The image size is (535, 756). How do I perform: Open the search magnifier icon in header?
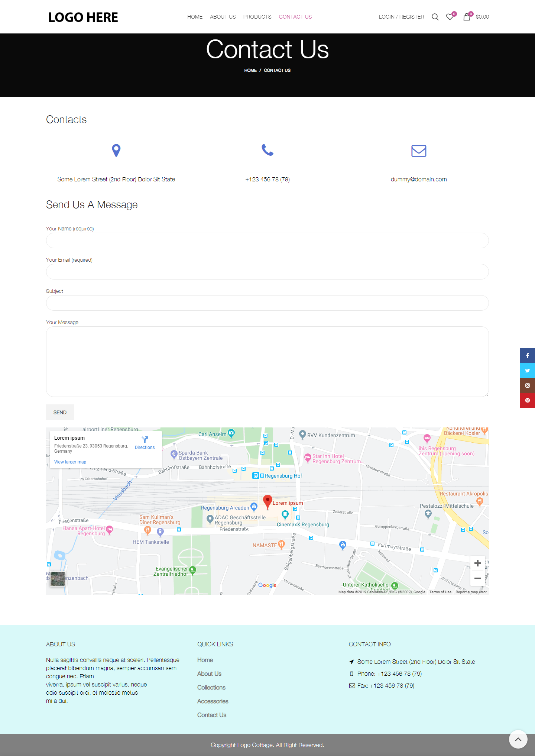click(435, 17)
